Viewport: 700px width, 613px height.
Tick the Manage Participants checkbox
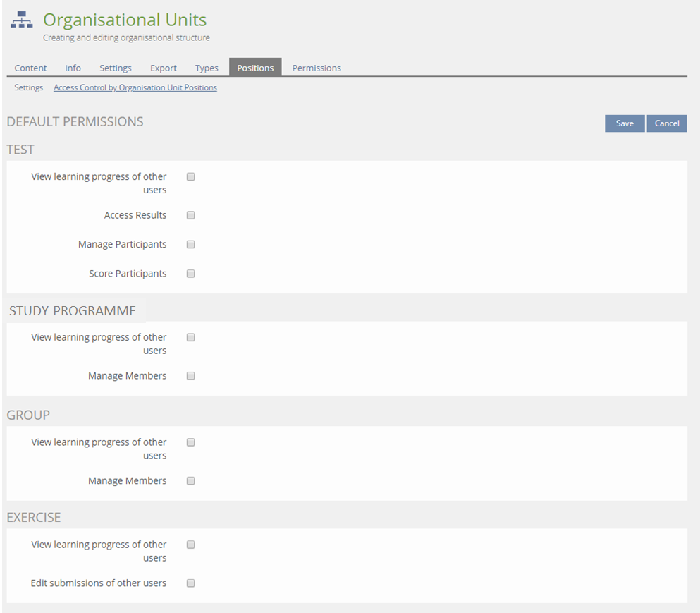pos(190,245)
